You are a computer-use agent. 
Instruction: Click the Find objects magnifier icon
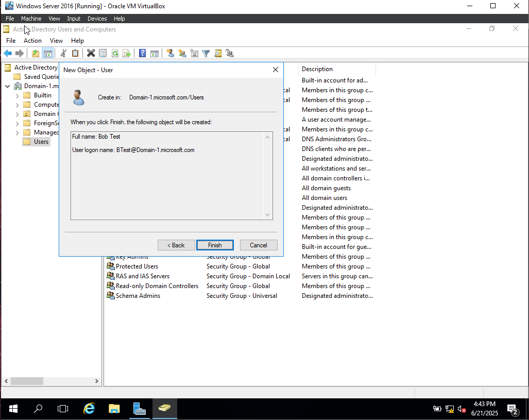tap(218, 54)
